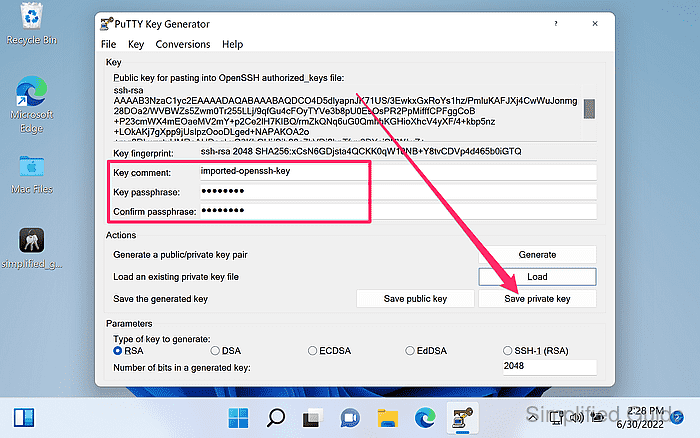The width and height of the screenshot is (700, 438).
Task: Click 'Load an existing private key file' text
Action: click(x=176, y=277)
